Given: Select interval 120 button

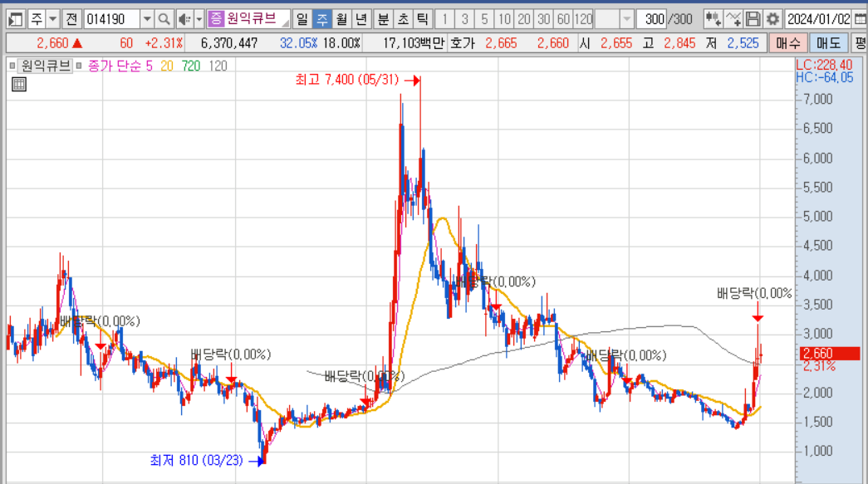Looking at the screenshot, I should 583,19.
